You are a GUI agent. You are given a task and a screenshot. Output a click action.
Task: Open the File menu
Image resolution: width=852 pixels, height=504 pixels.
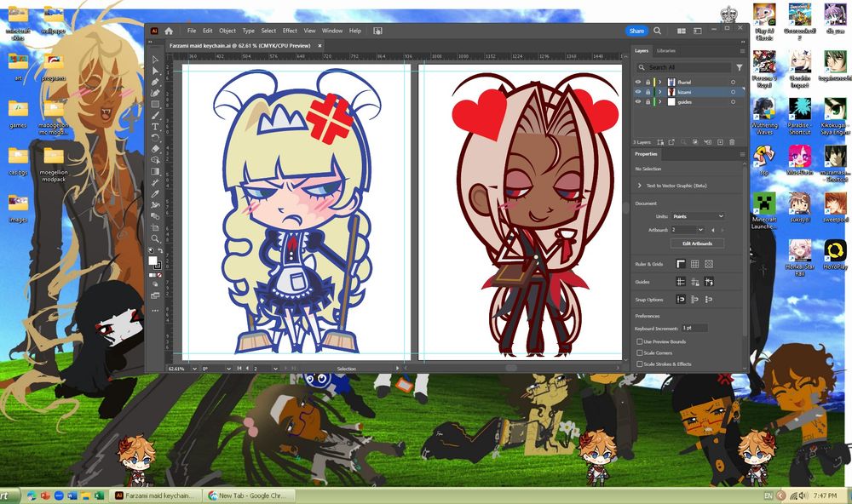191,31
